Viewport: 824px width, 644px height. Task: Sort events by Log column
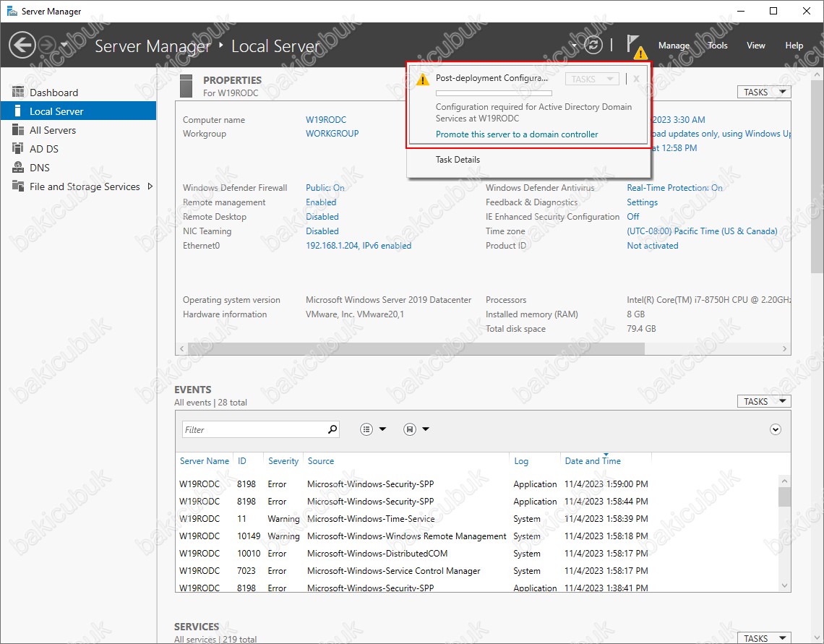(x=520, y=460)
